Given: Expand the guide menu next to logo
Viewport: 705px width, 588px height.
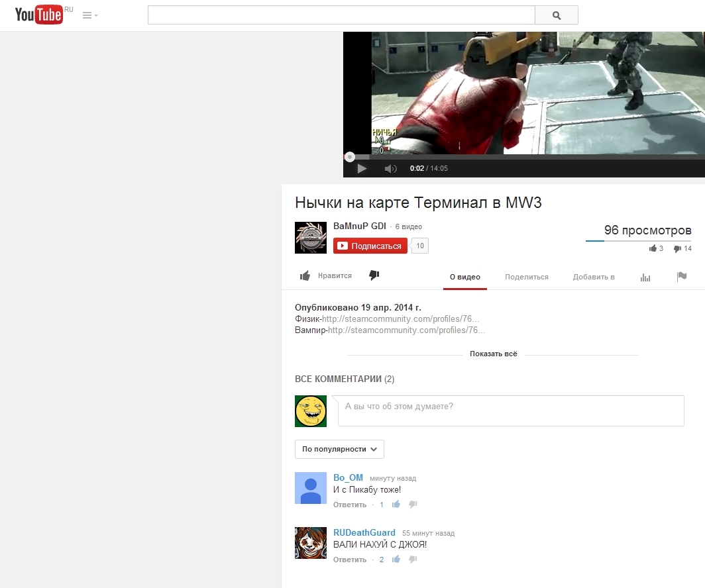Looking at the screenshot, I should point(90,15).
